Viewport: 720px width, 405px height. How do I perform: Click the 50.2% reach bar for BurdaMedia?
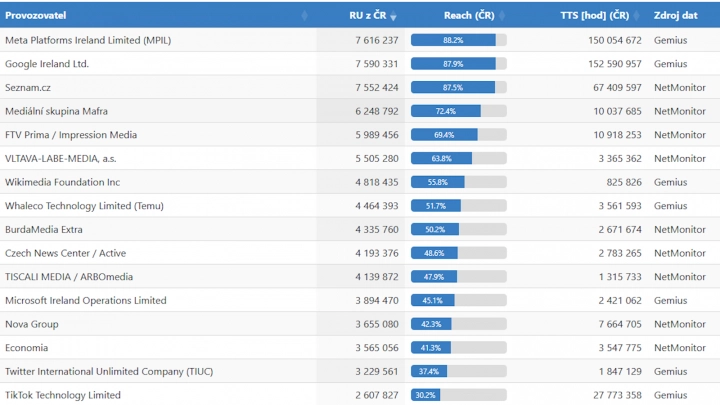click(459, 229)
